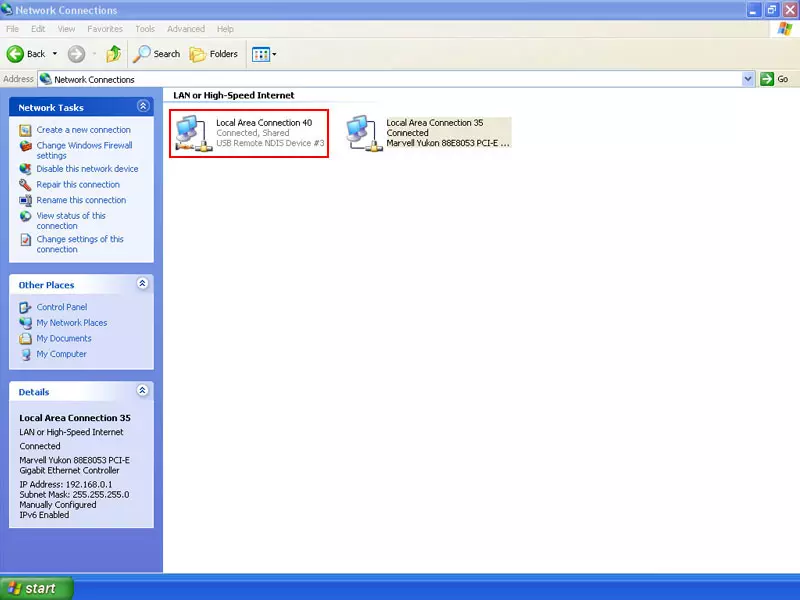Click the My Documents folder icon

25,339
